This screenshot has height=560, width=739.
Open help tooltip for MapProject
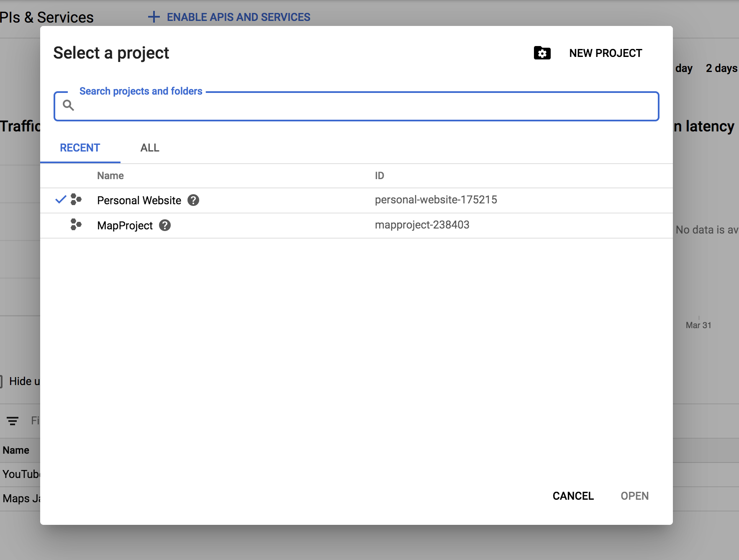pyautogui.click(x=165, y=226)
